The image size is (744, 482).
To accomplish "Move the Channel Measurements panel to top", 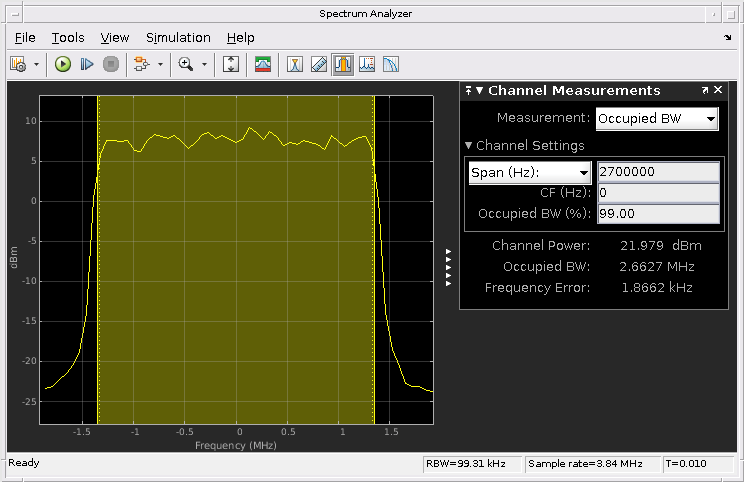I will tap(468, 90).
